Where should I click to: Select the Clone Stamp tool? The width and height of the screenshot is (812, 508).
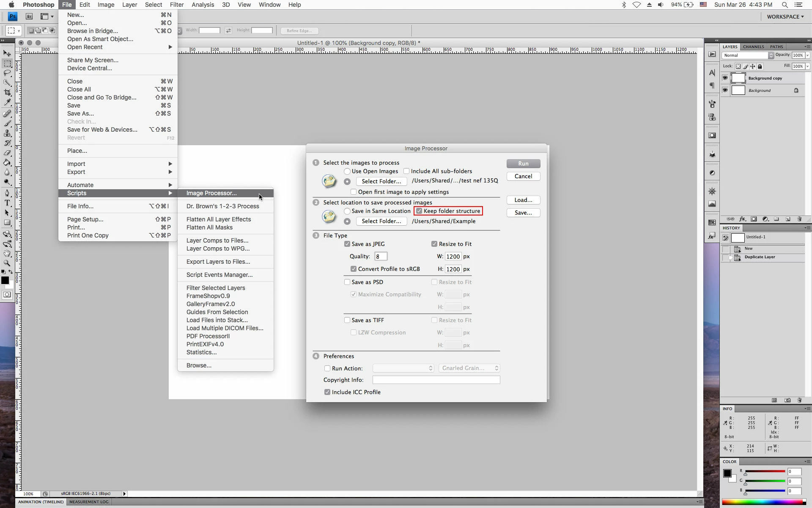[7, 133]
